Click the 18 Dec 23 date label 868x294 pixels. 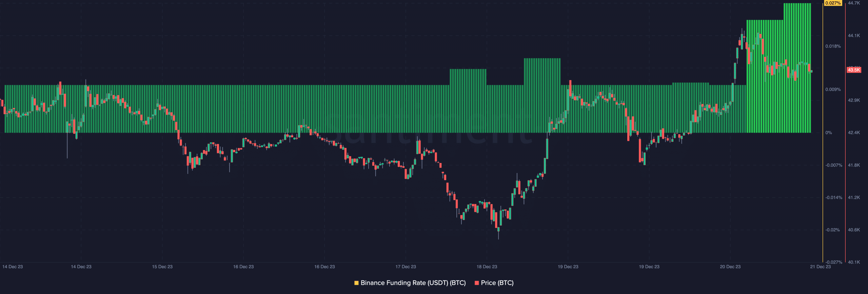[x=487, y=267]
